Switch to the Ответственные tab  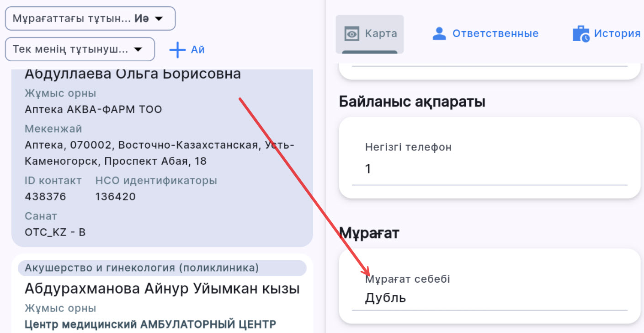[x=495, y=34]
